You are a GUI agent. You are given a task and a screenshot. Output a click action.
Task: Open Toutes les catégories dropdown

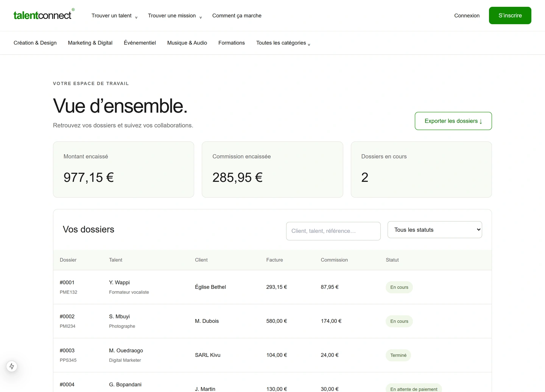[x=283, y=43]
